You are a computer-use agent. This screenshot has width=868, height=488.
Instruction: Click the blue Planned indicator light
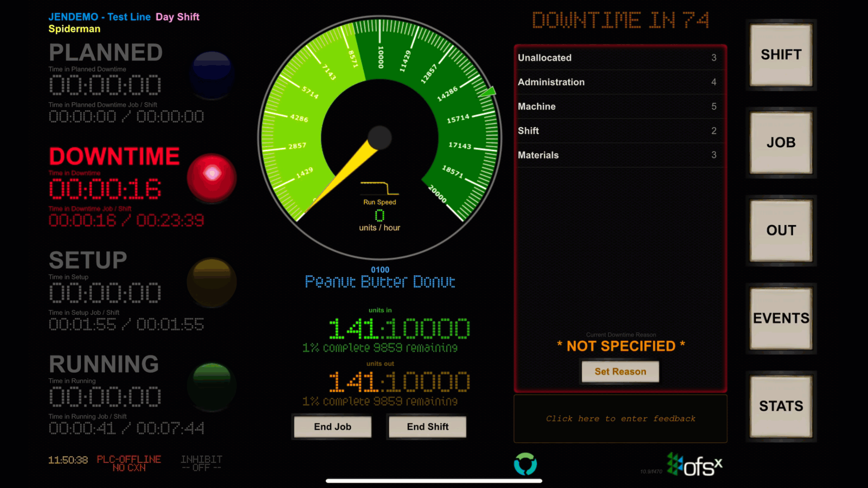[x=212, y=75]
